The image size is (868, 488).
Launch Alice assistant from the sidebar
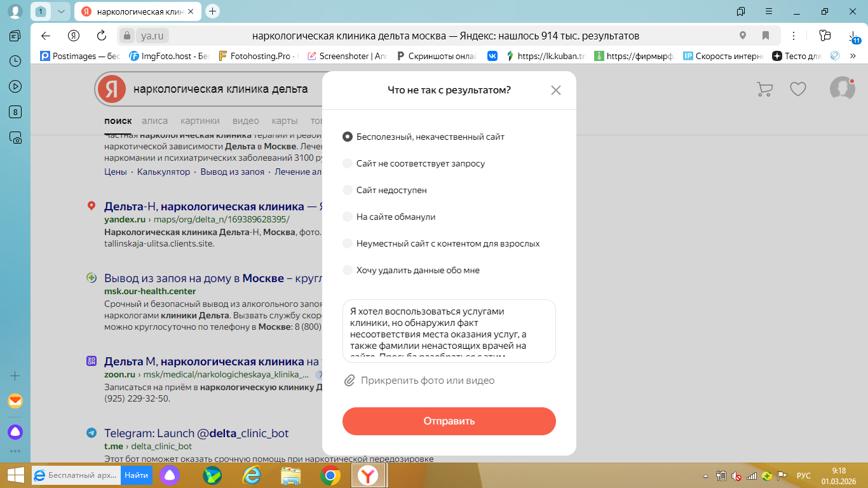click(x=15, y=432)
